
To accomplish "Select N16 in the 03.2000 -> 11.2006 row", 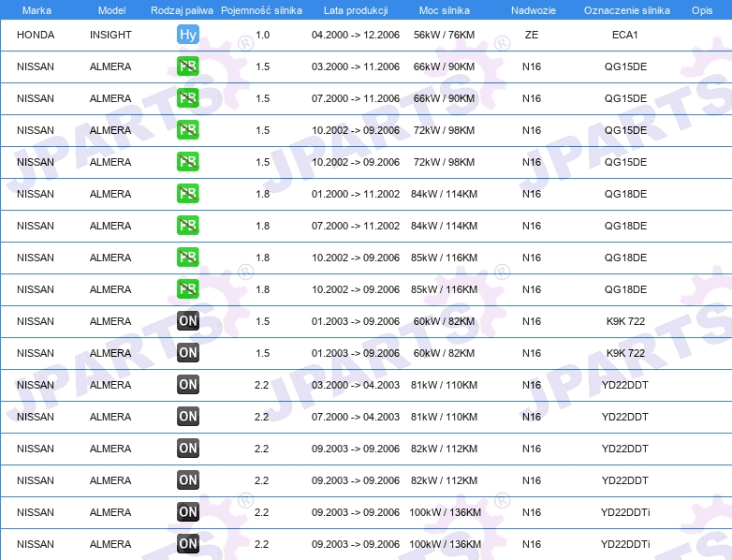I will (532, 66).
